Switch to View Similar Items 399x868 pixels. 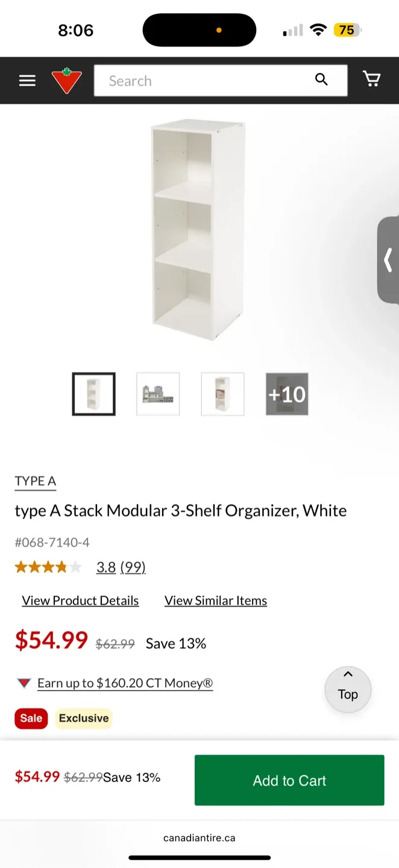click(215, 600)
